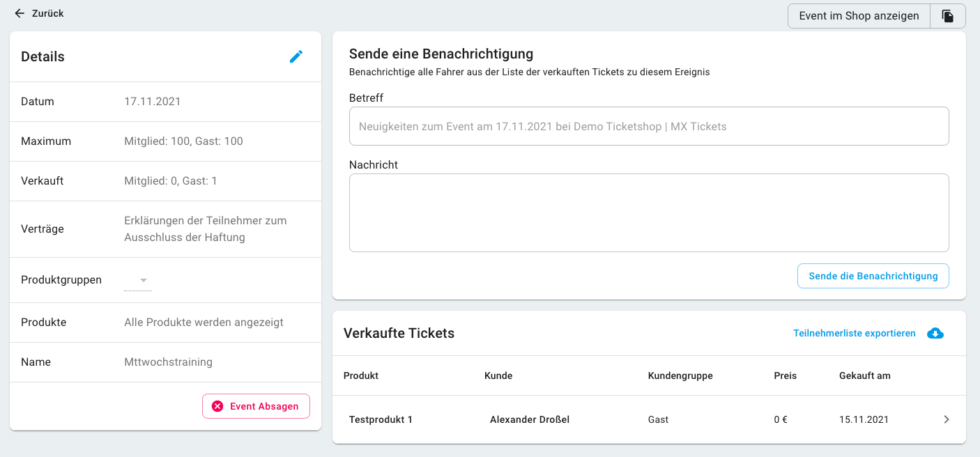Click the Produkt column header
This screenshot has width=980, height=457.
361,375
